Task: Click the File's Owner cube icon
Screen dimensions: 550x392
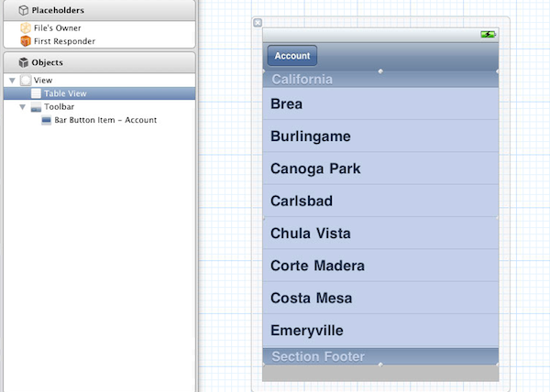Action: tap(26, 27)
